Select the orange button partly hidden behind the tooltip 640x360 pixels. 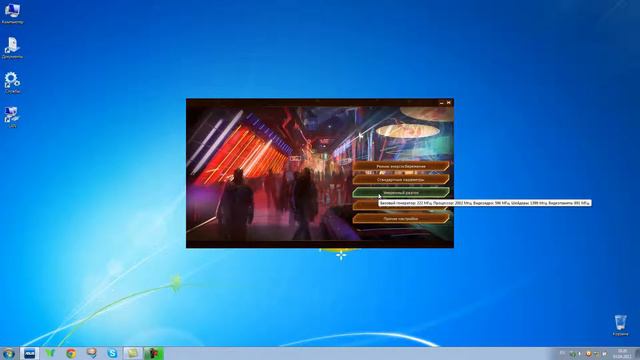pyautogui.click(x=366, y=205)
